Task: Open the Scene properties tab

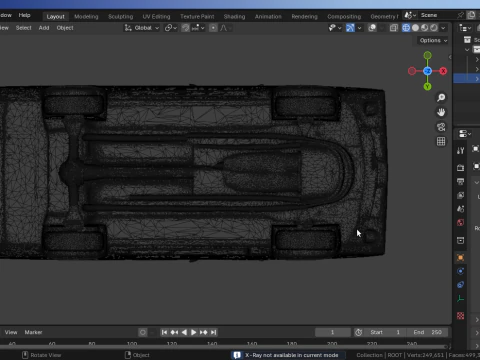Action: pos(460,209)
